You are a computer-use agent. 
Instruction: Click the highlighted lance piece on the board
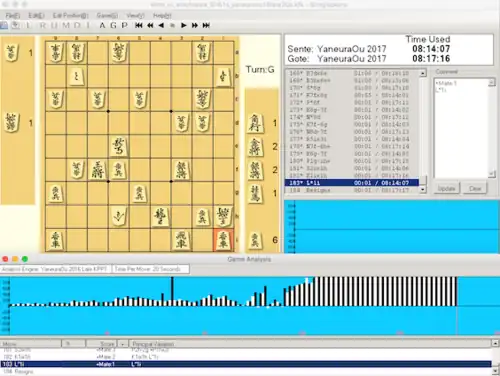[x=223, y=240]
